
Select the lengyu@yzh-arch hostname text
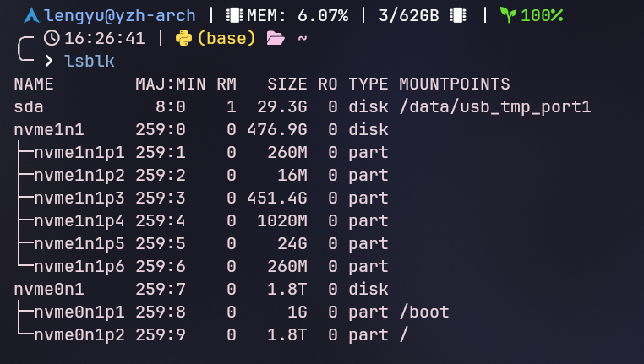tap(120, 15)
